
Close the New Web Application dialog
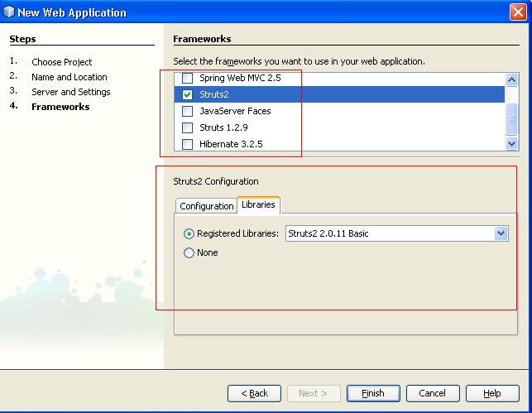(x=518, y=12)
